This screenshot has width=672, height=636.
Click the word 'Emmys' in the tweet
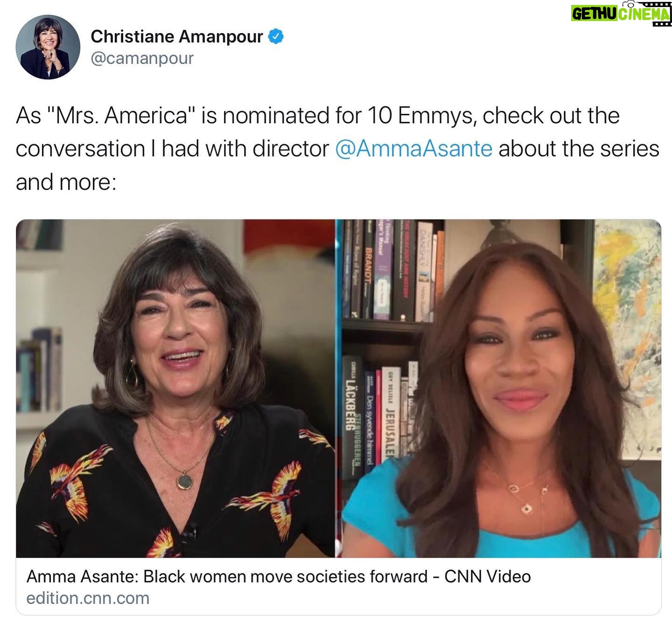(x=436, y=116)
